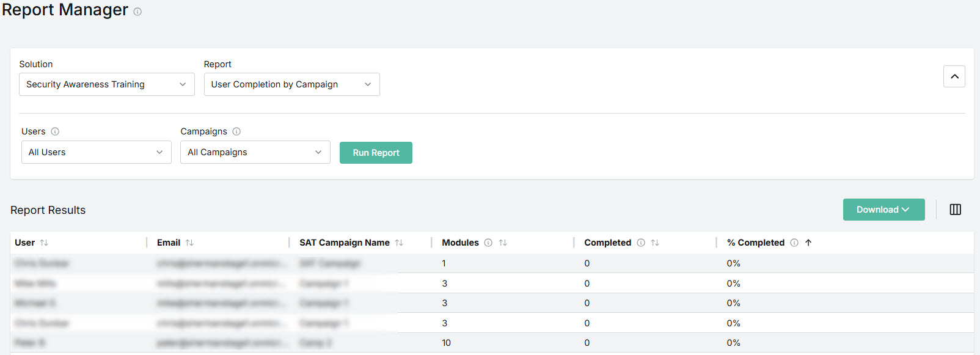The width and height of the screenshot is (980, 355).
Task: Open the column chooser icon
Action: pos(955,210)
